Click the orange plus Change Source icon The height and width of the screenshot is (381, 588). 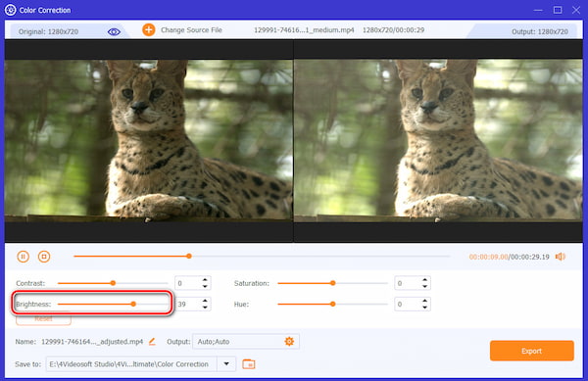click(149, 30)
